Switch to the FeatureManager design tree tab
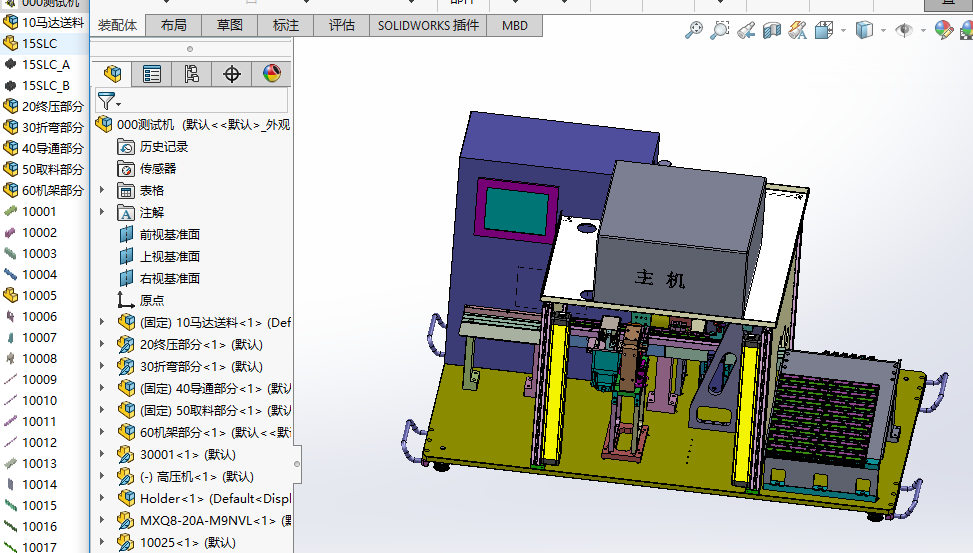Image resolution: width=973 pixels, height=553 pixels. tap(112, 73)
